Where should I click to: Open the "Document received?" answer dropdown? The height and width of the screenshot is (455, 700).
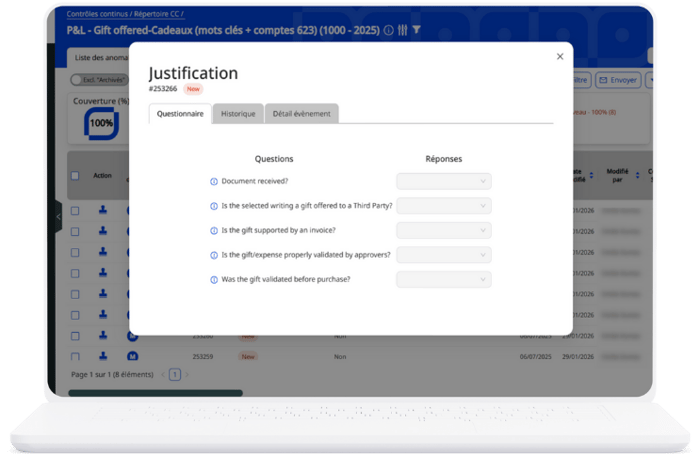443,181
